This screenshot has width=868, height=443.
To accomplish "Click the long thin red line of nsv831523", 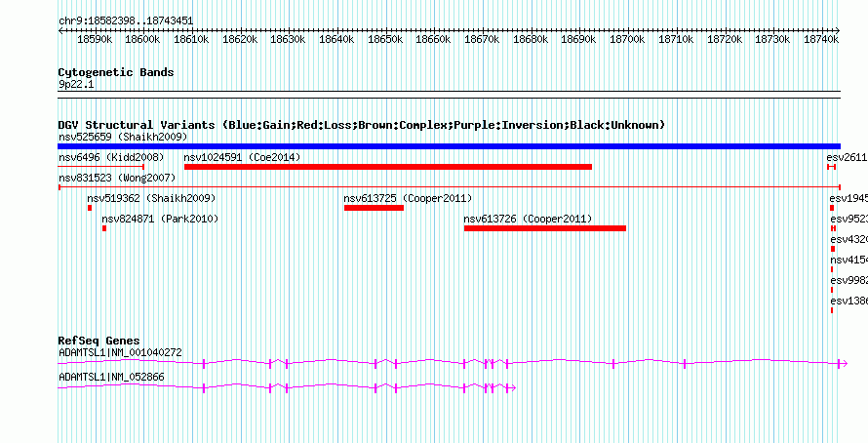I will click(449, 187).
